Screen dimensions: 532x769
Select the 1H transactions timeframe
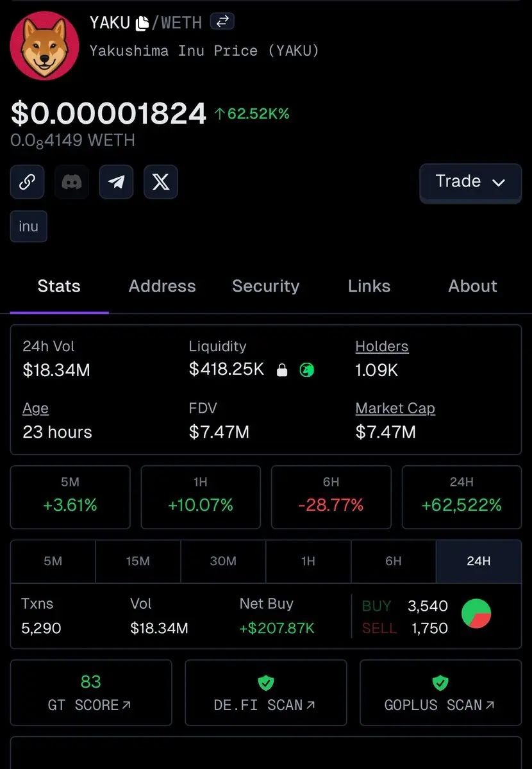tap(308, 561)
